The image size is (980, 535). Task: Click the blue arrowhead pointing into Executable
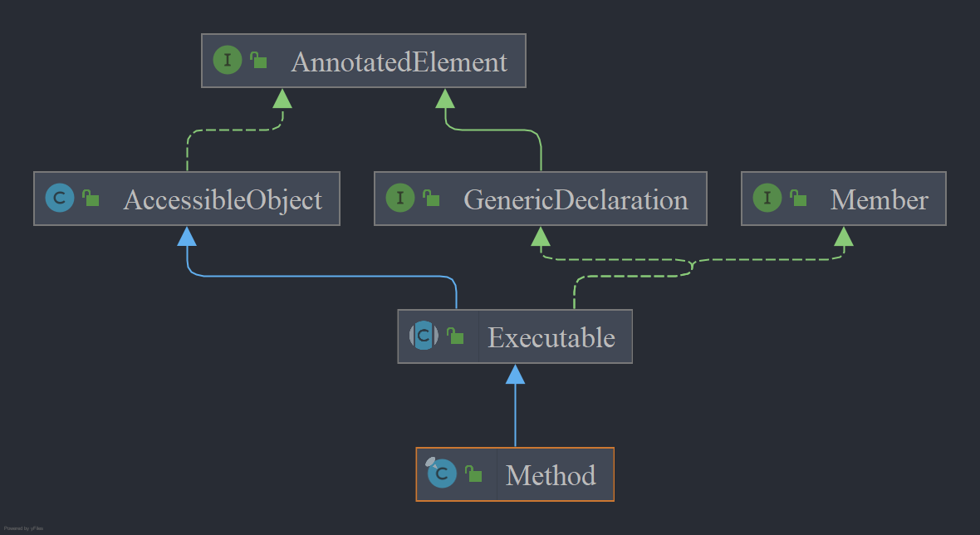(x=515, y=375)
